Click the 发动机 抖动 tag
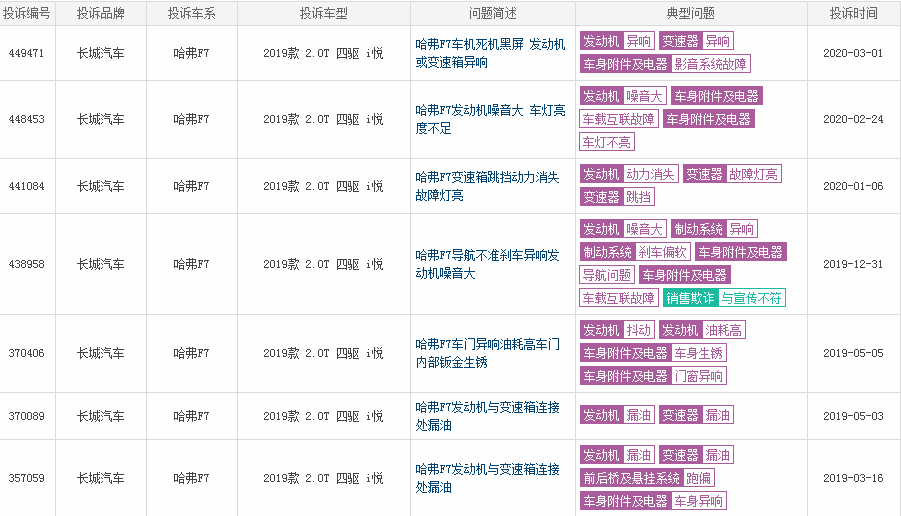 617,330
